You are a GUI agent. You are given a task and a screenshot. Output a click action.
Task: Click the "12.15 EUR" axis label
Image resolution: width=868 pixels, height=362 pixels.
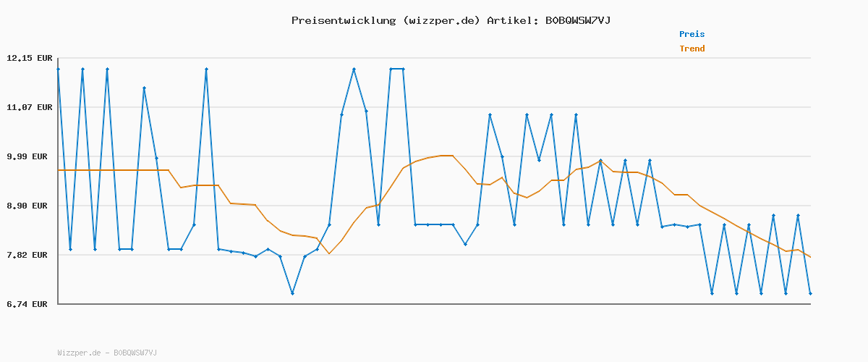30,58
